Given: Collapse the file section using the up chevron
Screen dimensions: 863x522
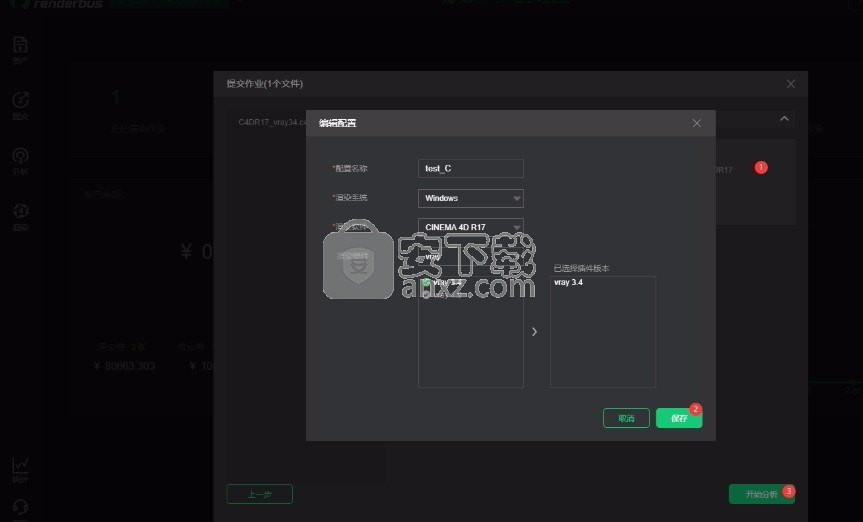Looking at the screenshot, I should [784, 118].
